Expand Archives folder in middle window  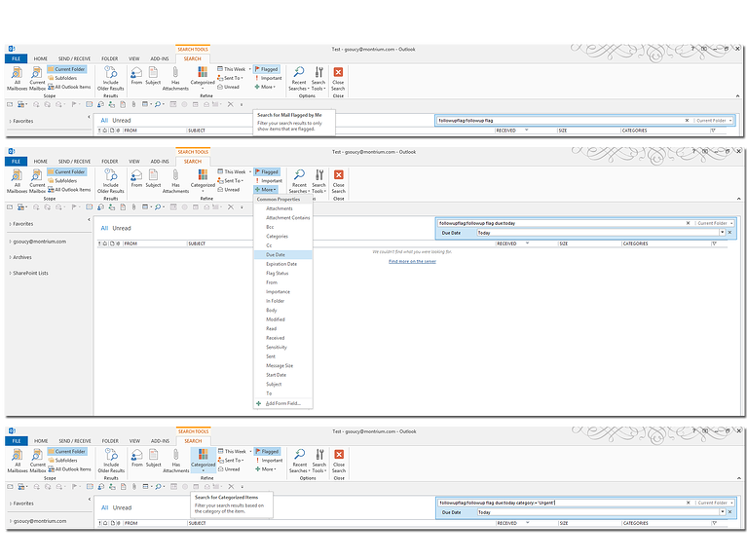pyautogui.click(x=11, y=257)
